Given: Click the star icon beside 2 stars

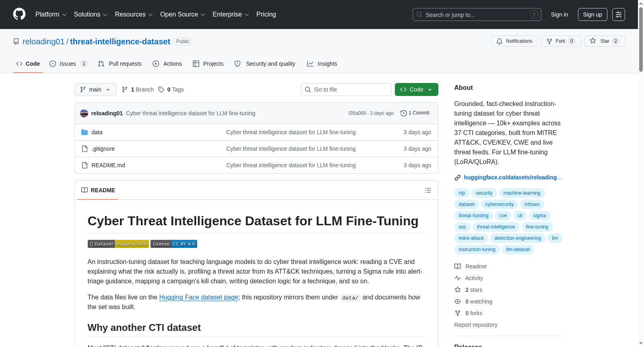Looking at the screenshot, I should coord(458,290).
